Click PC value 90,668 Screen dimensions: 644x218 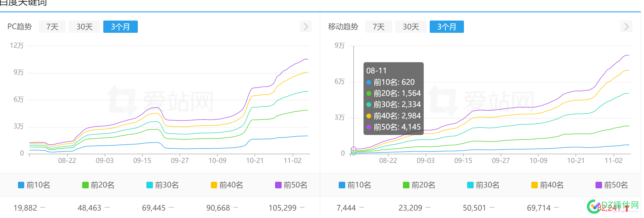[218, 208]
